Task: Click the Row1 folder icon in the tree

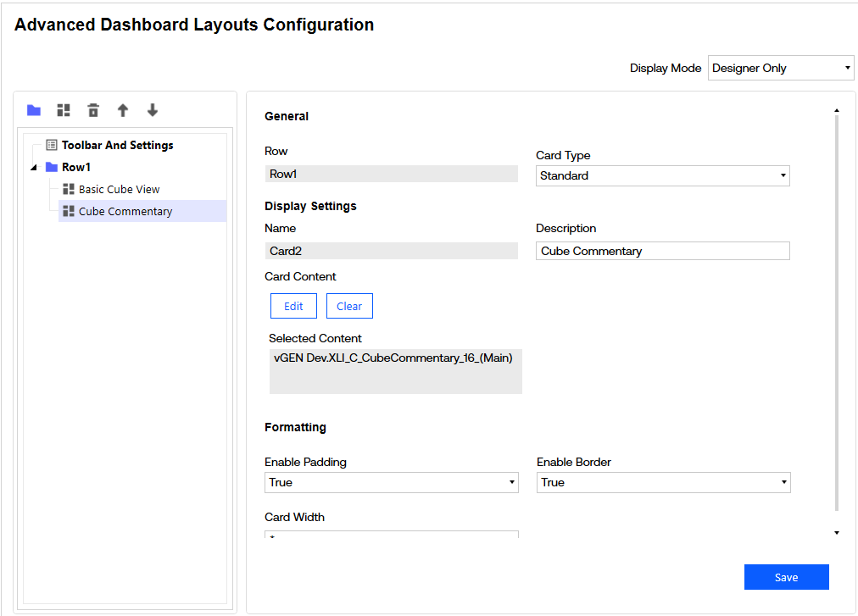Action: click(52, 168)
